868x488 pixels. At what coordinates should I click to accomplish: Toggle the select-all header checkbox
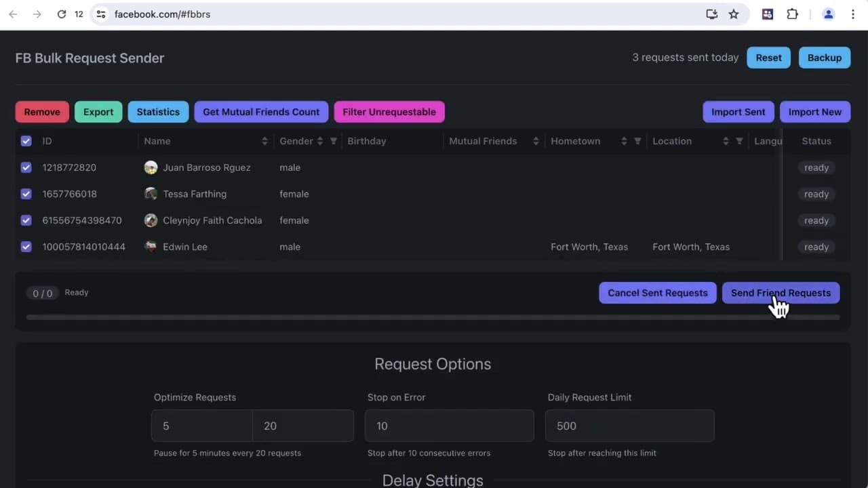[x=26, y=141]
